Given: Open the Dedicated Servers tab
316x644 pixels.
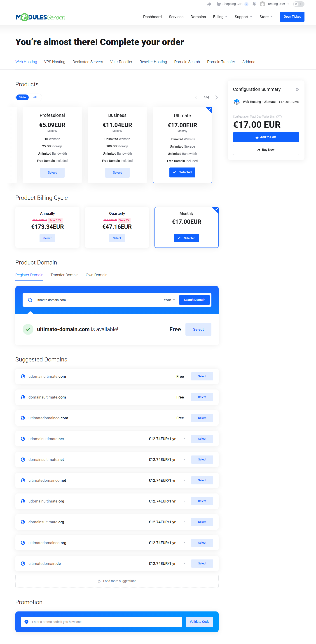Looking at the screenshot, I should point(88,62).
